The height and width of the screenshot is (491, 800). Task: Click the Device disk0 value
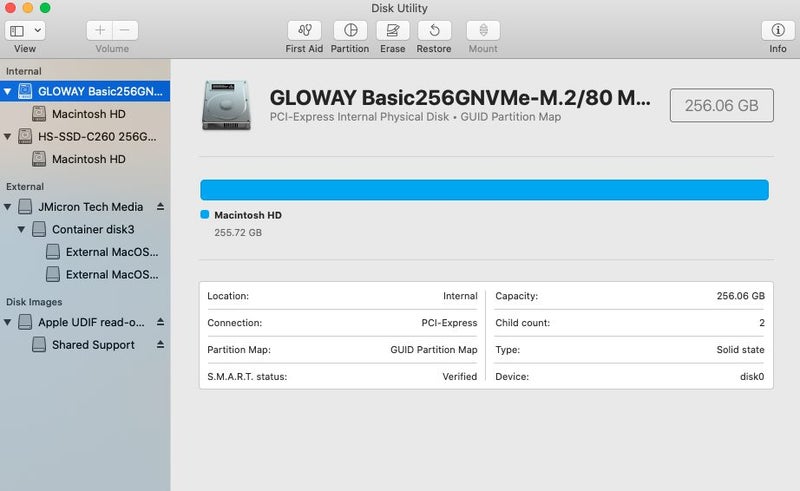(x=752, y=377)
